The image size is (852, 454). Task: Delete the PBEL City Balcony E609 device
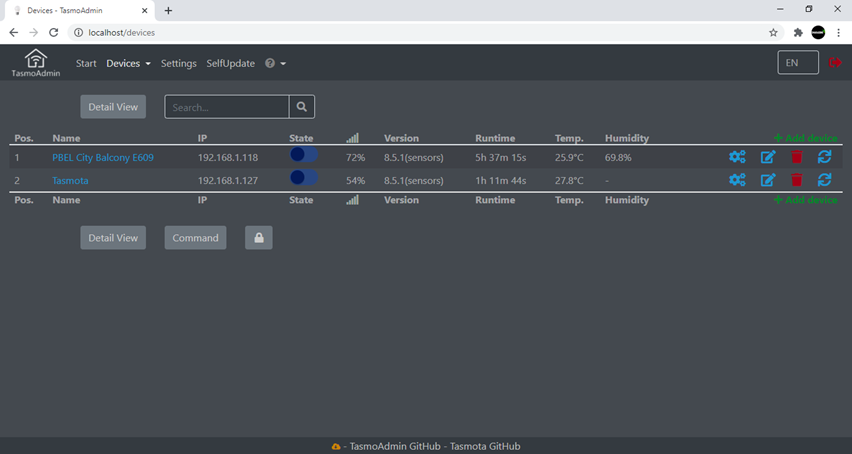click(797, 157)
